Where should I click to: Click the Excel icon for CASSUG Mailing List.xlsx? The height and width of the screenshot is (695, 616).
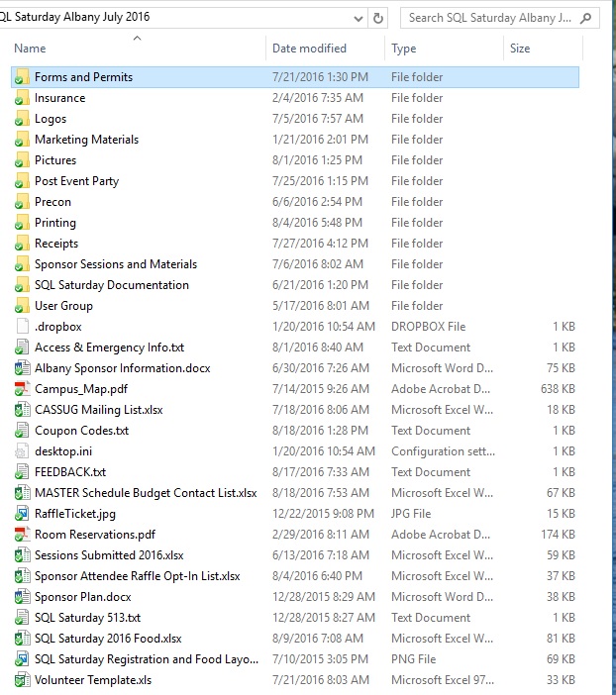click(x=22, y=410)
